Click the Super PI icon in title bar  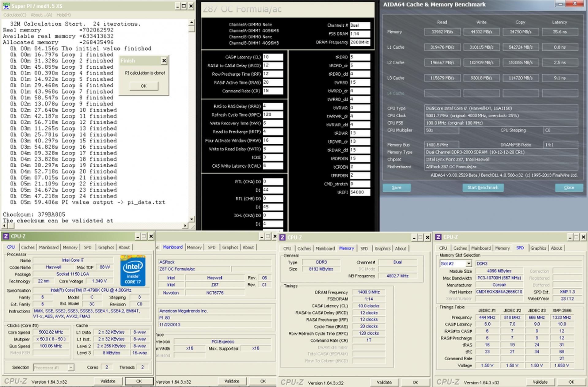pos(6,6)
